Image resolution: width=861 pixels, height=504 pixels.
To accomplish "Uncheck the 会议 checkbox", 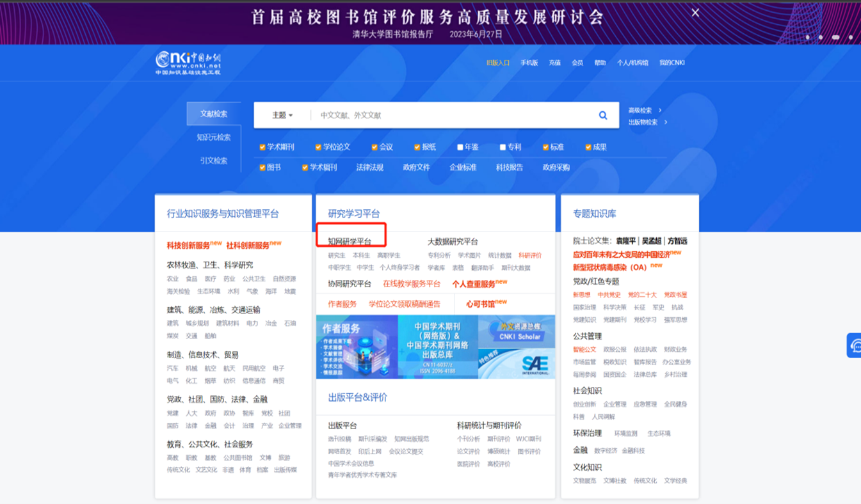I will [x=374, y=147].
